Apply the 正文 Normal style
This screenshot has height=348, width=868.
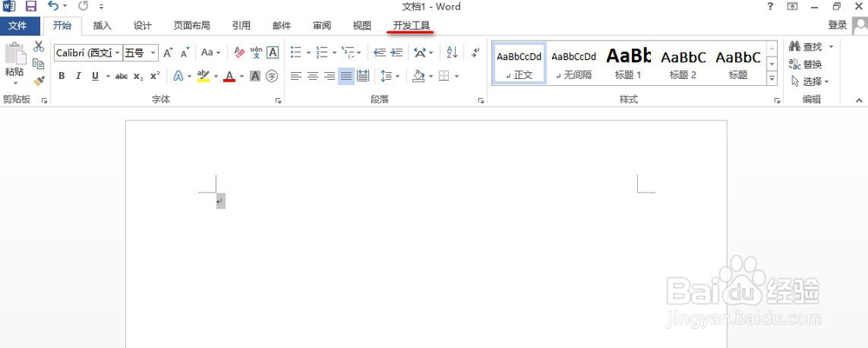pos(519,63)
